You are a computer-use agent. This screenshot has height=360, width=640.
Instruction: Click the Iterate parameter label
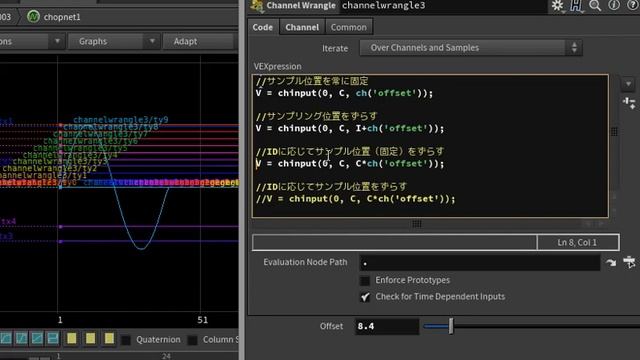point(335,48)
